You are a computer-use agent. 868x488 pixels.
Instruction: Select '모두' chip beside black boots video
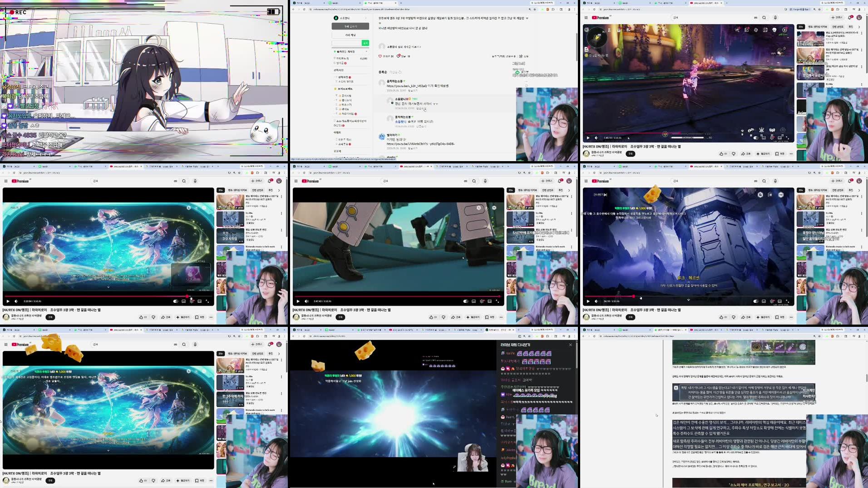pyautogui.click(x=511, y=190)
